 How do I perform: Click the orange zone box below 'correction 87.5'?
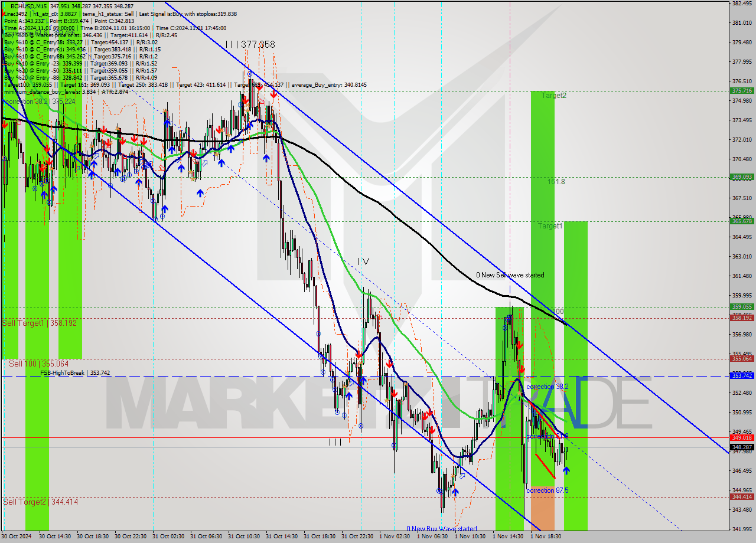(542, 508)
